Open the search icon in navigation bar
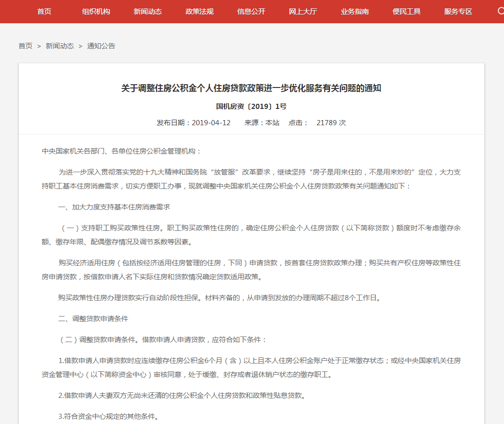This screenshot has height=424, width=504. pos(500,11)
